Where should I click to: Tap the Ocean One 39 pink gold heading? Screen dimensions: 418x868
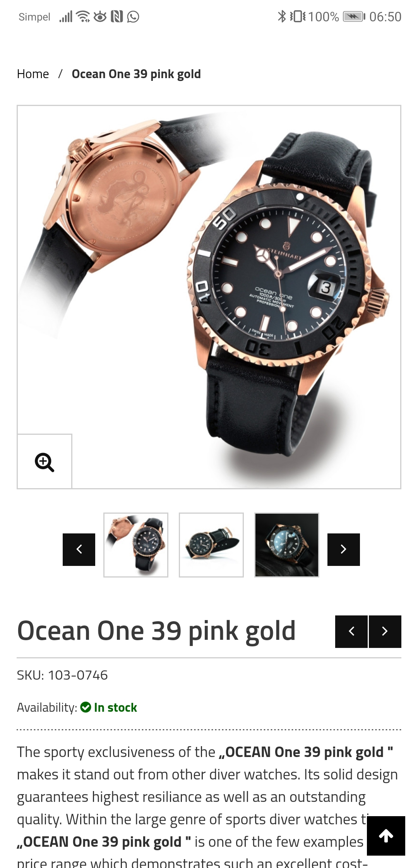[156, 631]
